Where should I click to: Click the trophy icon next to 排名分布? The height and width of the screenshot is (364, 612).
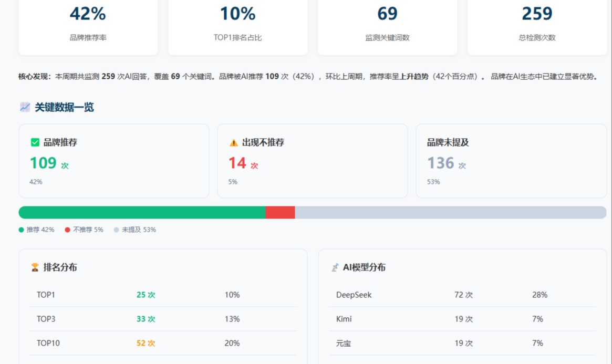click(x=35, y=267)
